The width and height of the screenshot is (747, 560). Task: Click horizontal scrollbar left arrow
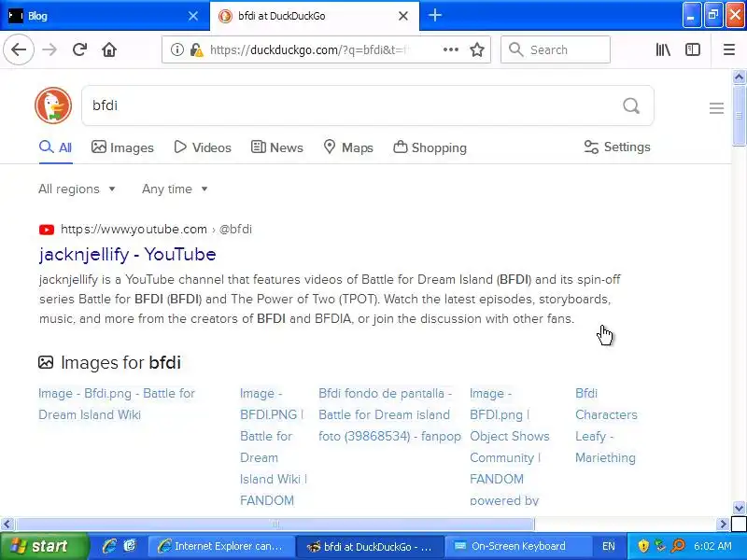7,525
